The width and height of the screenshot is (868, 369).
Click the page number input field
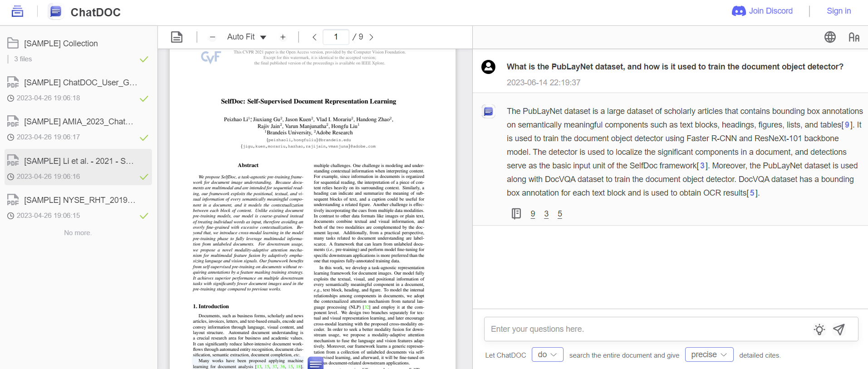(x=336, y=37)
